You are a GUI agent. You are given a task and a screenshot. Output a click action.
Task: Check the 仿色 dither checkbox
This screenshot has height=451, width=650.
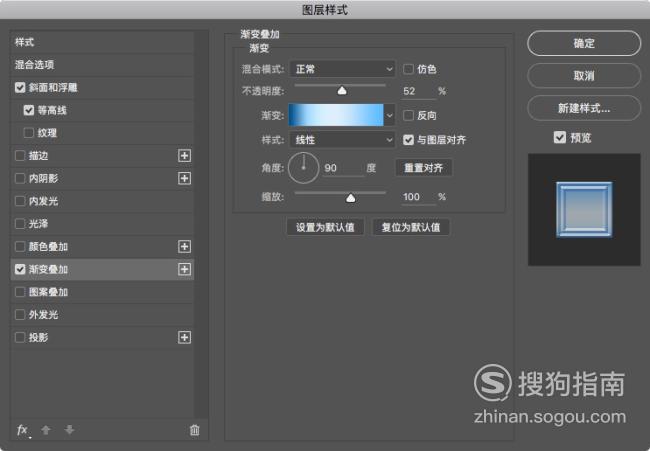coord(408,69)
